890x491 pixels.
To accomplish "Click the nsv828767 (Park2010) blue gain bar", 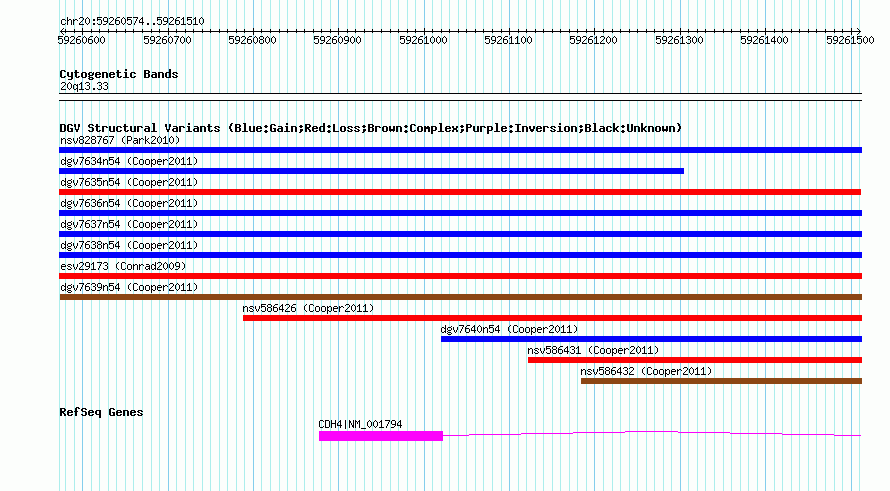I will point(460,150).
